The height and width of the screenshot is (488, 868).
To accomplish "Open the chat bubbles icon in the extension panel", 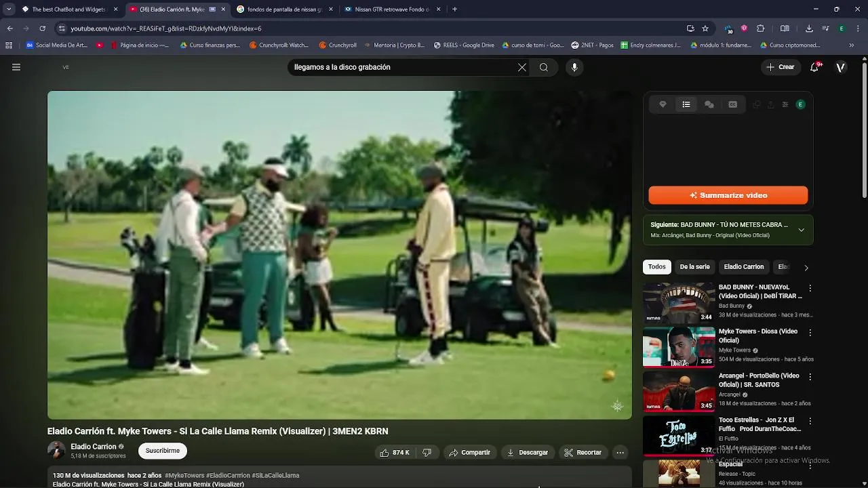I will (709, 104).
